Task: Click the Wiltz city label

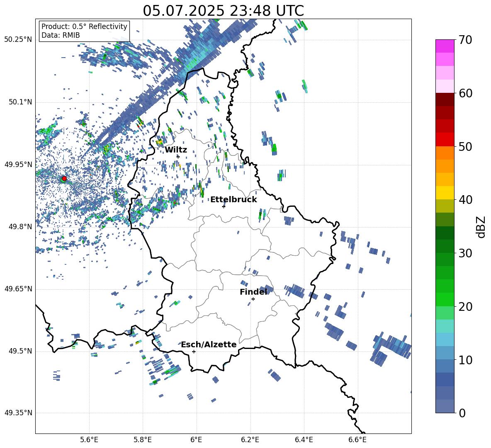Action: tap(176, 150)
